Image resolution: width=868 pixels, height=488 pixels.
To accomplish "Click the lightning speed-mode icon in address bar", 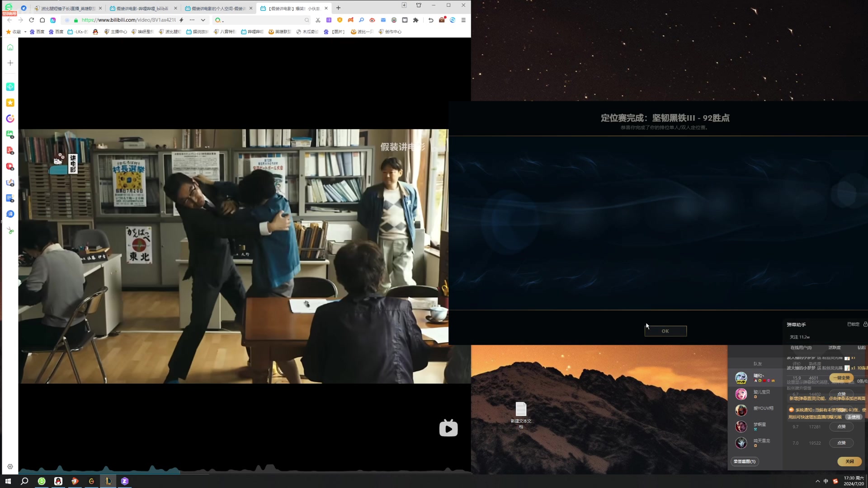I will click(181, 20).
